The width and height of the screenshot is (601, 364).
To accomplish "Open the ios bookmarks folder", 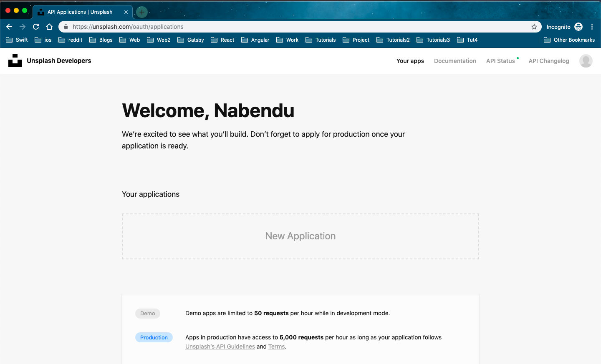I will pyautogui.click(x=43, y=40).
